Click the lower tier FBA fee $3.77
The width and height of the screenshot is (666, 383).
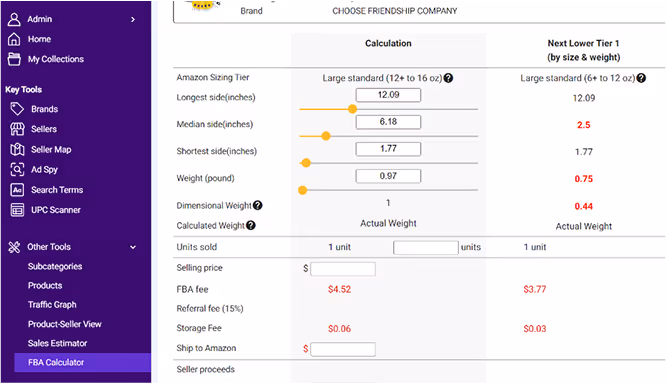pos(535,290)
